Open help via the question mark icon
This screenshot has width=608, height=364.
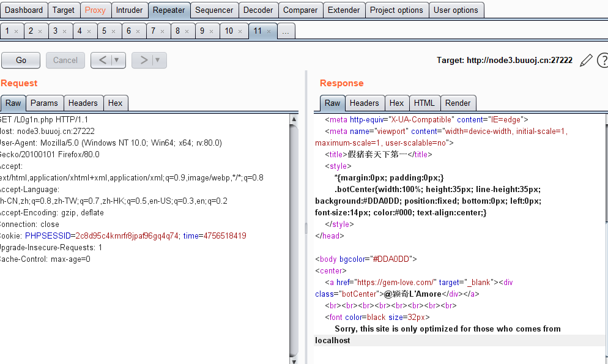(x=602, y=61)
